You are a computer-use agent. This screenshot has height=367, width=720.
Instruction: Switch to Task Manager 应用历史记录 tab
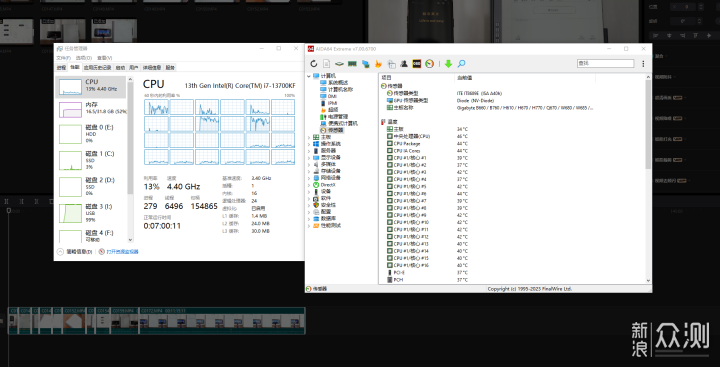[x=97, y=68]
